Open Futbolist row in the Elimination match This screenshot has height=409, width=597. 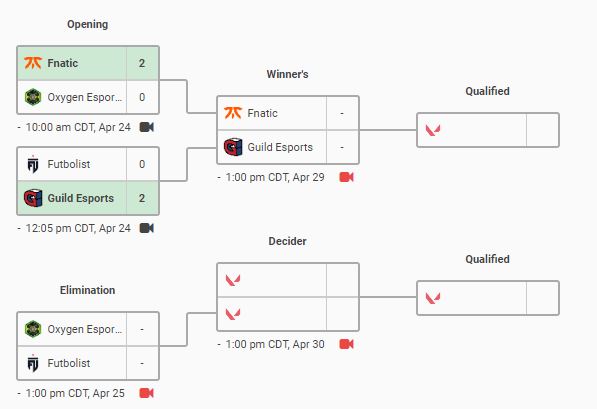point(88,363)
